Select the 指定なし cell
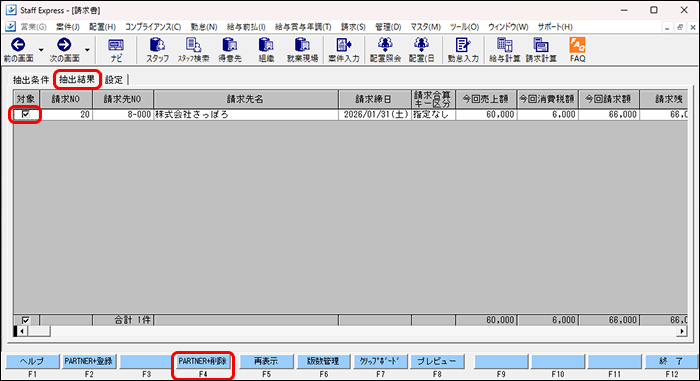The width and height of the screenshot is (700, 381). (x=433, y=114)
